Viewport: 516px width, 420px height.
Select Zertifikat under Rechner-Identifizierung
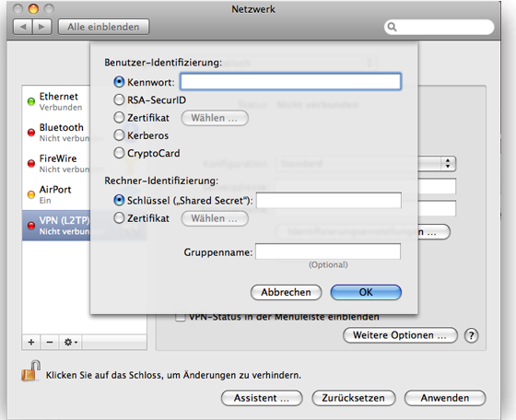coord(119,217)
